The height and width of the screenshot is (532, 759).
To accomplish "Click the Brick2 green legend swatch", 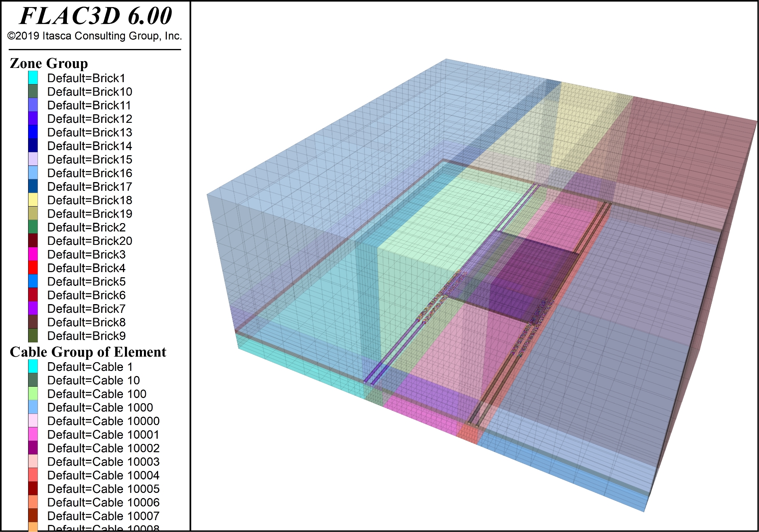I will 33,227.
